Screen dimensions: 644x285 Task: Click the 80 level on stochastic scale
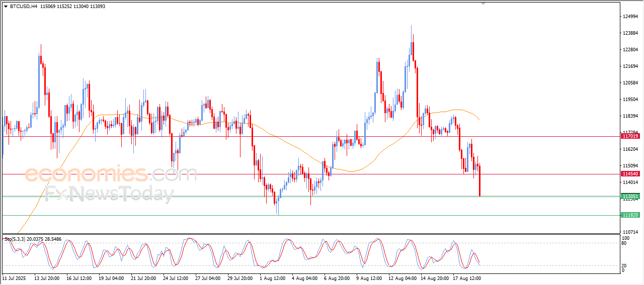pyautogui.click(x=624, y=243)
